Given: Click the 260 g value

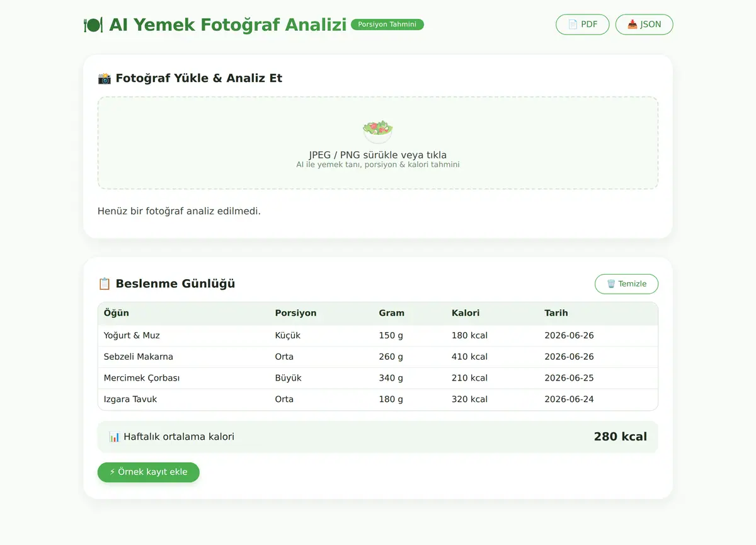Looking at the screenshot, I should [x=391, y=357].
